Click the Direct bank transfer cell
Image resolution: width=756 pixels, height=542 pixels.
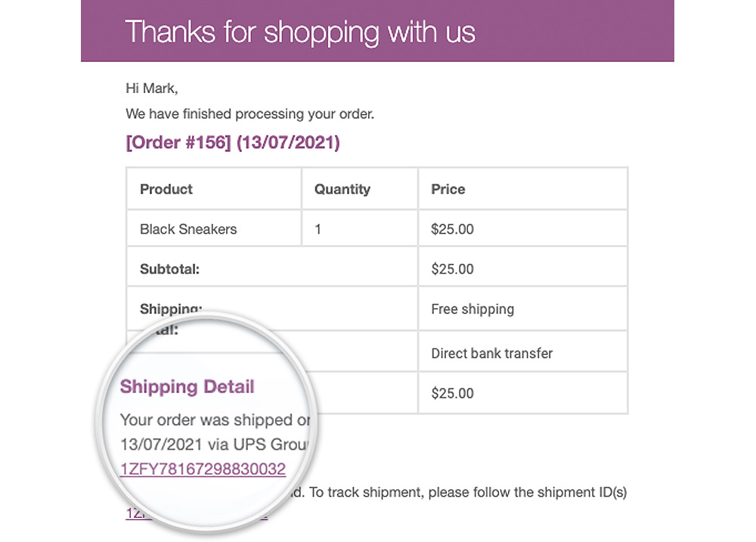[523, 353]
